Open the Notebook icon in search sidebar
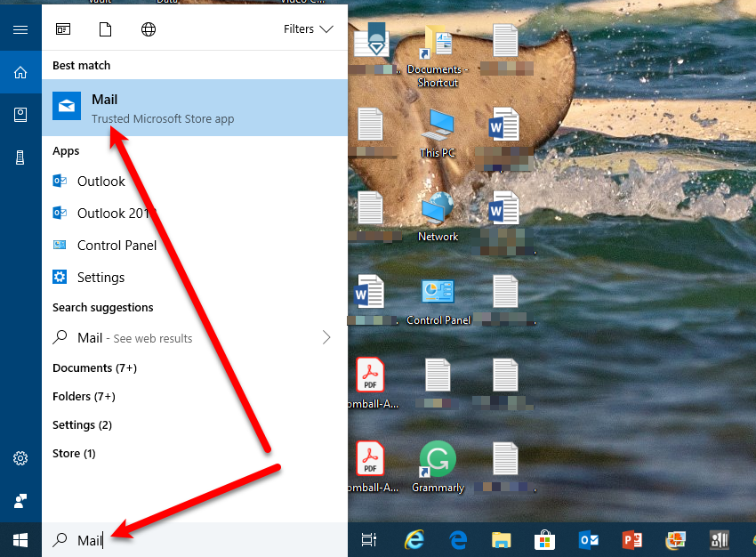756x557 pixels. pos(20,115)
